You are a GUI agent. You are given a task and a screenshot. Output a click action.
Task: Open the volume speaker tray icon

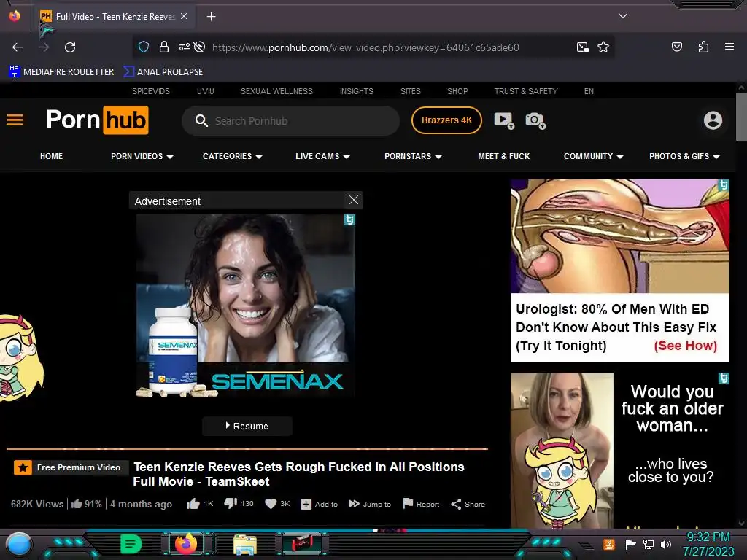[x=666, y=544]
